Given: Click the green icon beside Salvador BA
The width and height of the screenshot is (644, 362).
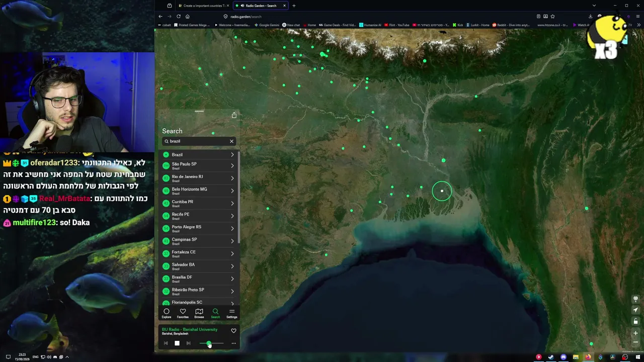Looking at the screenshot, I should click(x=166, y=266).
